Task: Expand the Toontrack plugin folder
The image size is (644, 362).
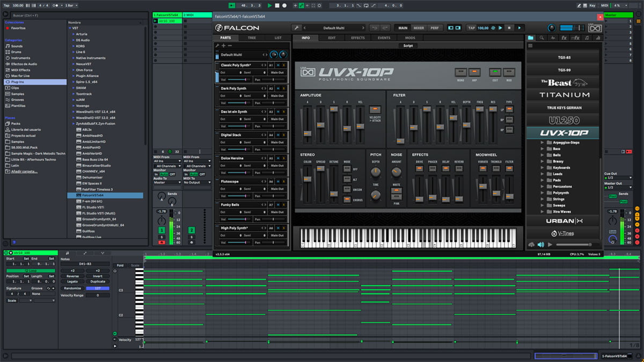Action: 73,94
